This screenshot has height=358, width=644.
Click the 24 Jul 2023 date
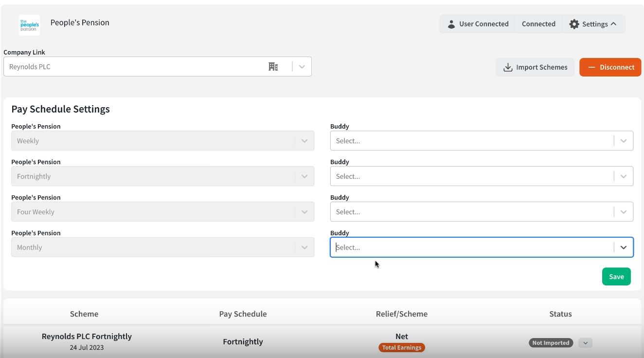(x=87, y=348)
